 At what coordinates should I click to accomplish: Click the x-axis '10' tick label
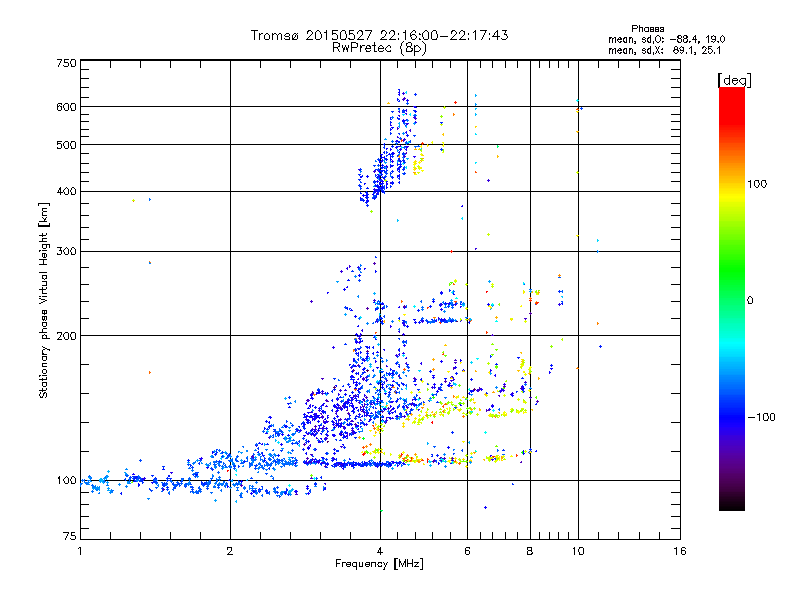[x=578, y=551]
